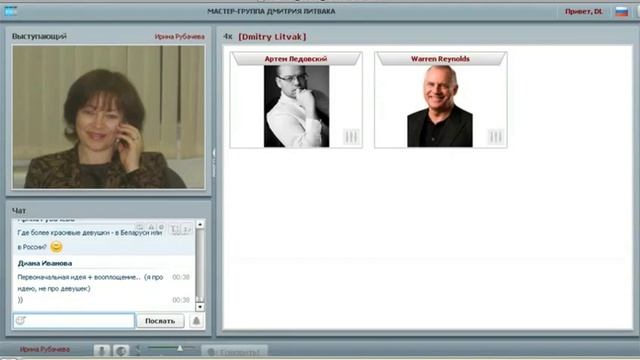Click the font size icon in chat toolbar

(175, 229)
